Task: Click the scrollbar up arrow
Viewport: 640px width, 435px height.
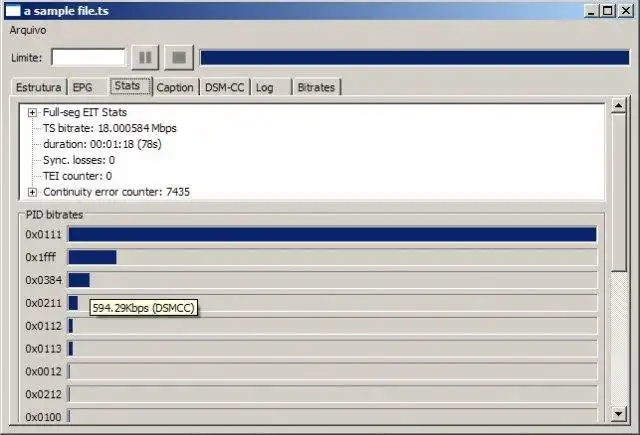Action: [x=618, y=106]
